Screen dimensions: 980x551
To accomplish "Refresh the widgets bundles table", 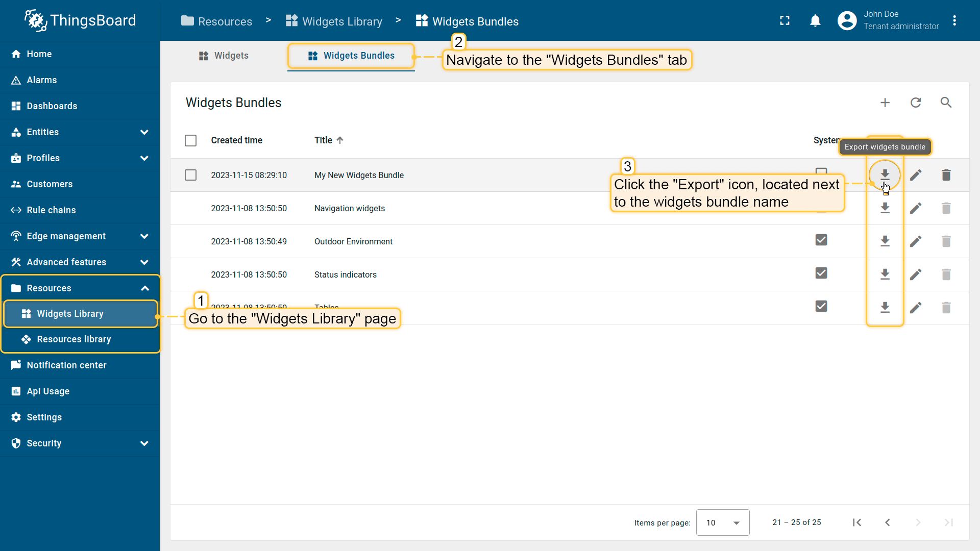I will (x=916, y=103).
